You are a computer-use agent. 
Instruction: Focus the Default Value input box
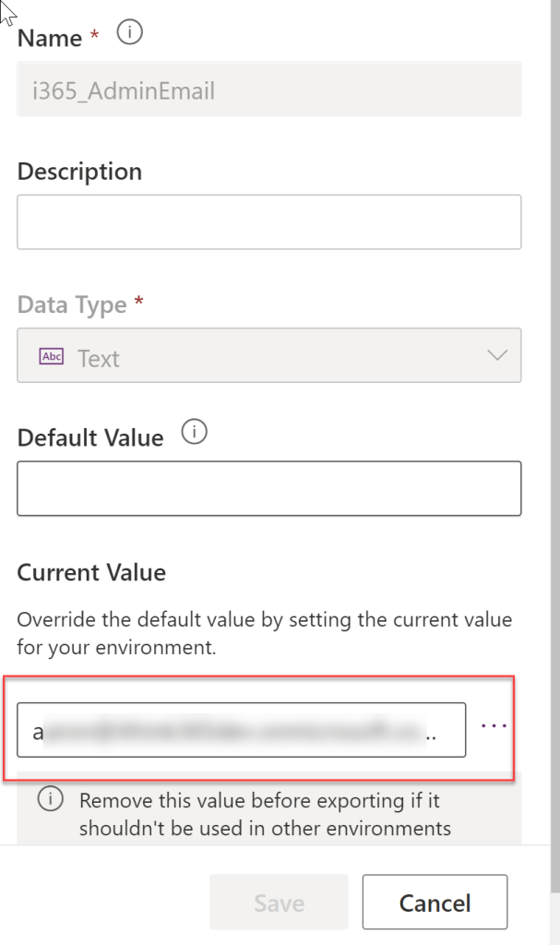268,488
